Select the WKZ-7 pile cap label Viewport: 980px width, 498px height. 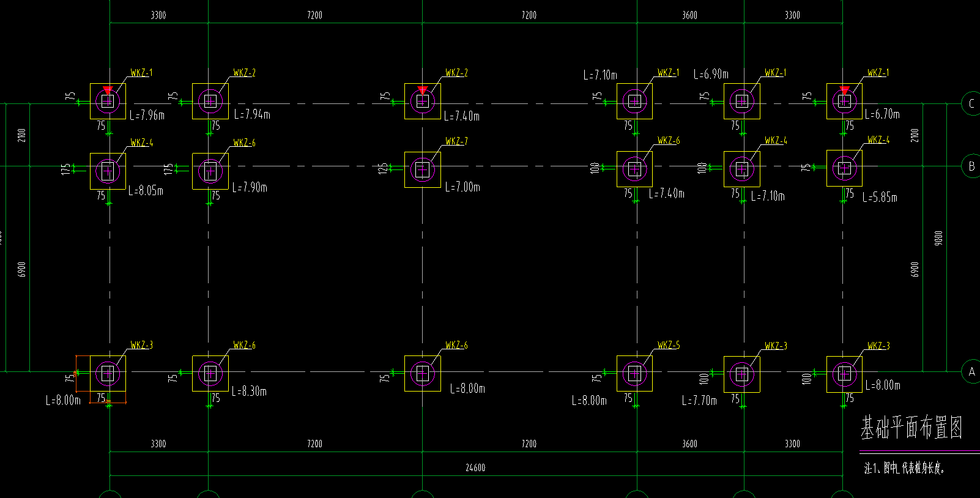coord(456,141)
